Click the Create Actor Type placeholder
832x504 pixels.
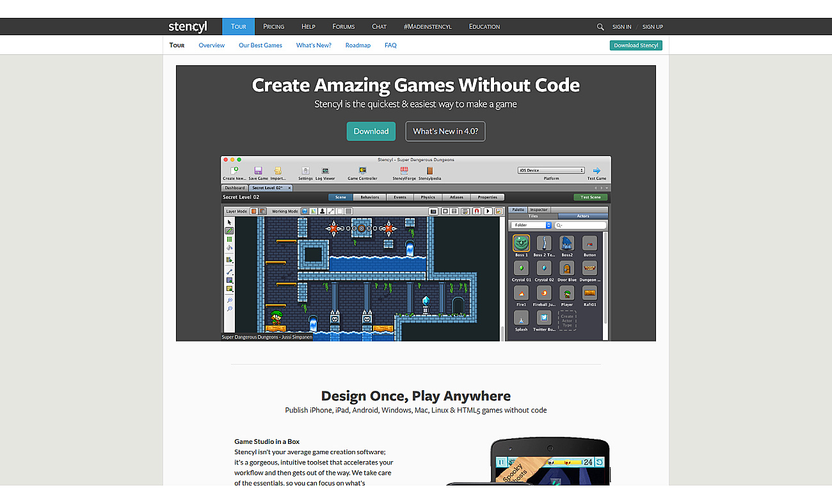coord(567,320)
